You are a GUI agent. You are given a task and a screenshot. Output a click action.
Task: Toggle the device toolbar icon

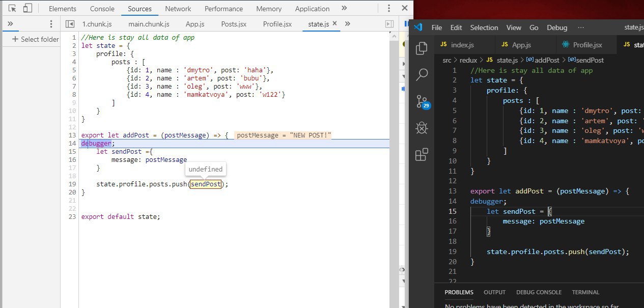[x=28, y=8]
